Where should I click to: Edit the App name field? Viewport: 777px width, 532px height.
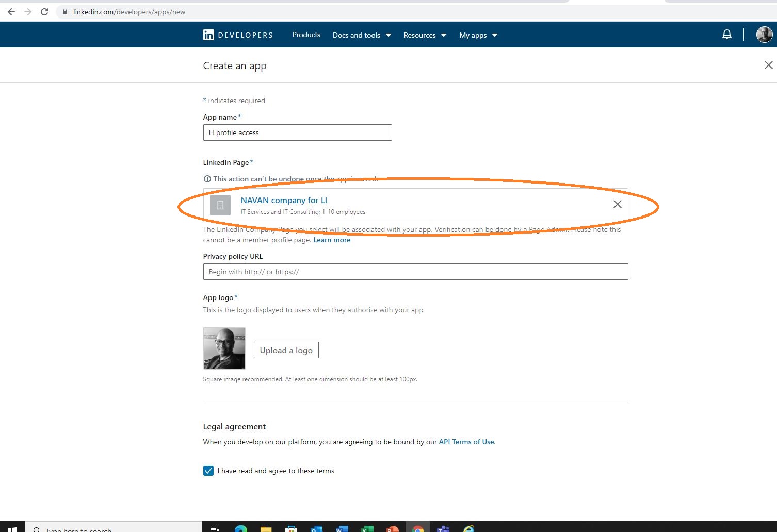(x=297, y=132)
